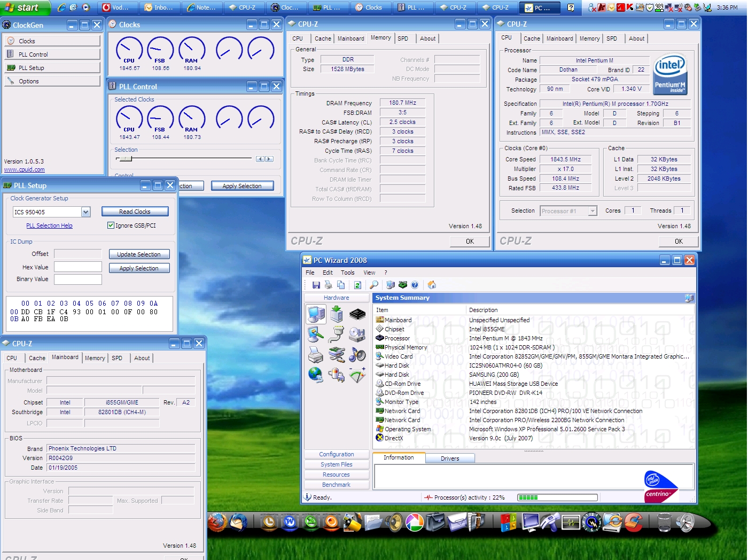This screenshot has height=560, width=748.
Task: Open the Recycle Bin trash icon in dock
Action: click(x=664, y=523)
